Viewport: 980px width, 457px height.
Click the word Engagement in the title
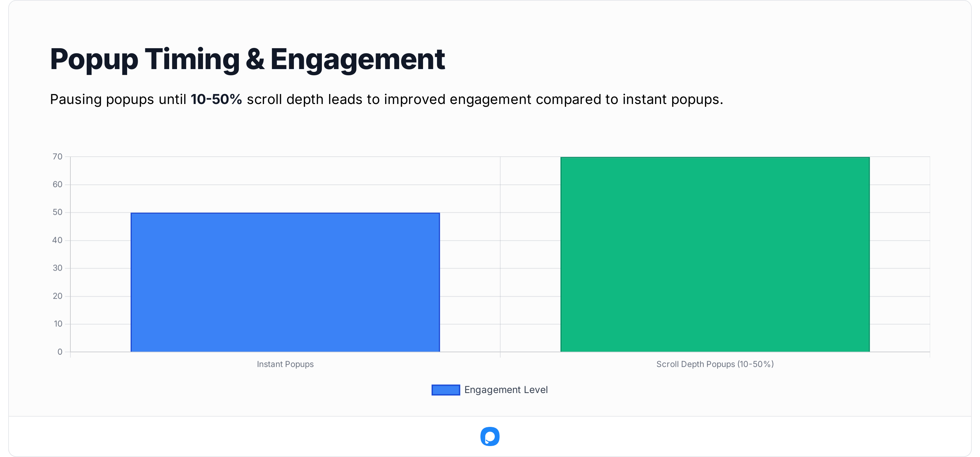(x=358, y=59)
